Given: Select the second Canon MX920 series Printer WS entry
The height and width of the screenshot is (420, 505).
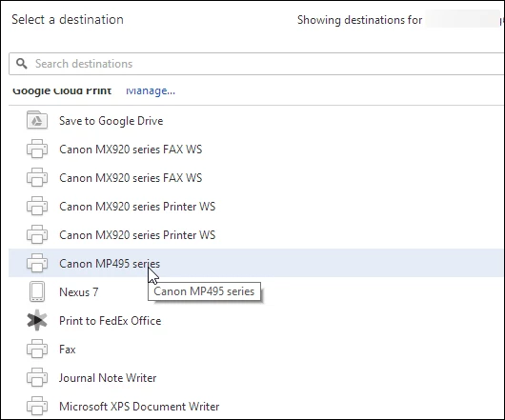Looking at the screenshot, I should [137, 235].
